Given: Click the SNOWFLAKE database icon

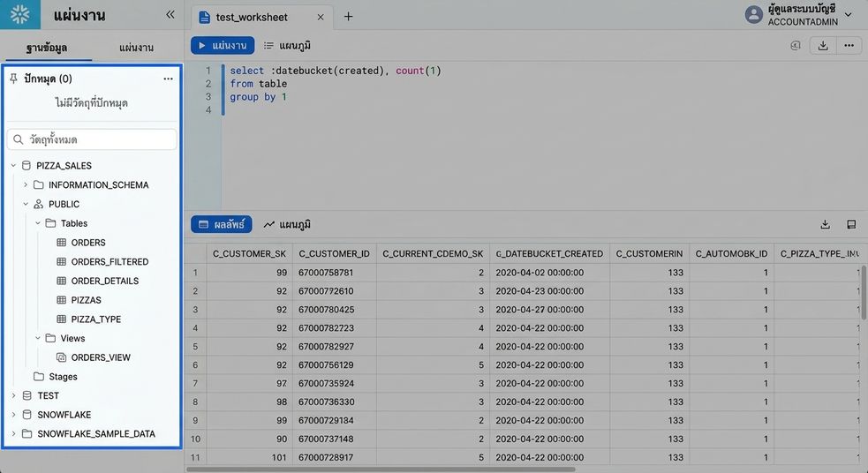Looking at the screenshot, I should (x=26, y=415).
